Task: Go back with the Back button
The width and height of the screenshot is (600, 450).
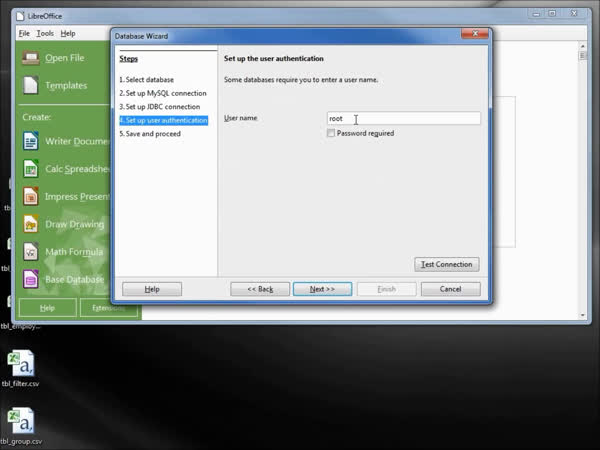Action: click(260, 289)
